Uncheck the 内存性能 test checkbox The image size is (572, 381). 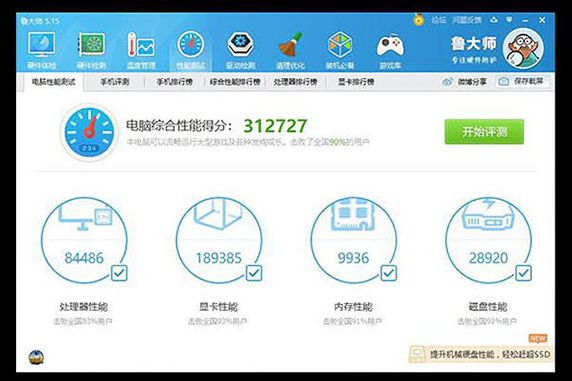tap(389, 273)
